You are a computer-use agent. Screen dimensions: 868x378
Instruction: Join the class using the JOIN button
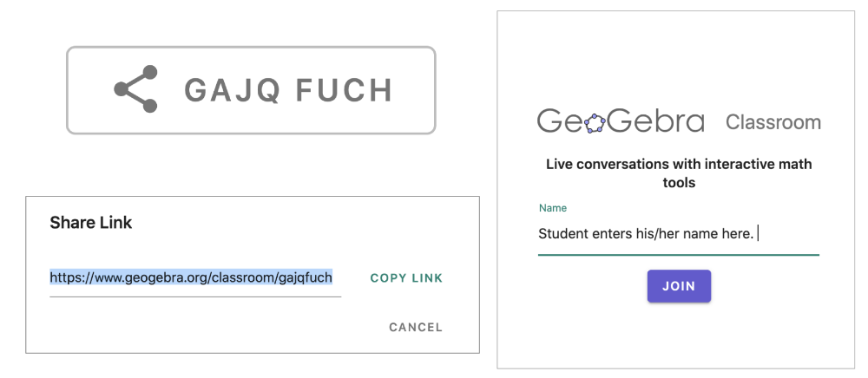coord(679,286)
